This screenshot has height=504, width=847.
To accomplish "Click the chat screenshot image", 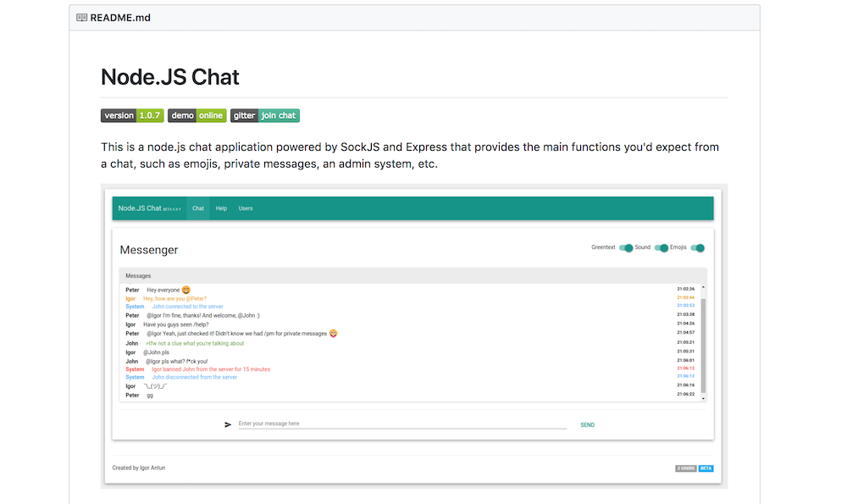I will (414, 336).
